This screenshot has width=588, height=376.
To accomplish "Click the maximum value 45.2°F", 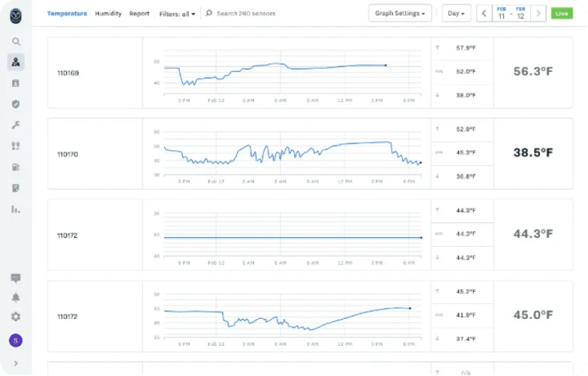I will (466, 292).
